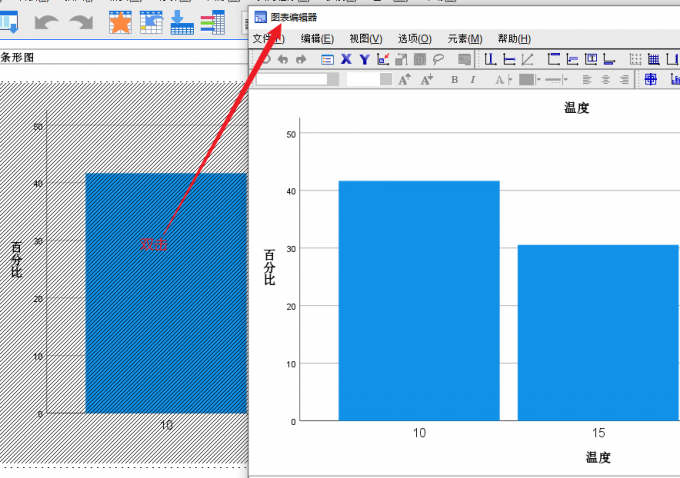Redo action in Chart Editor toolbar
The width and height of the screenshot is (680, 478).
pos(301,59)
